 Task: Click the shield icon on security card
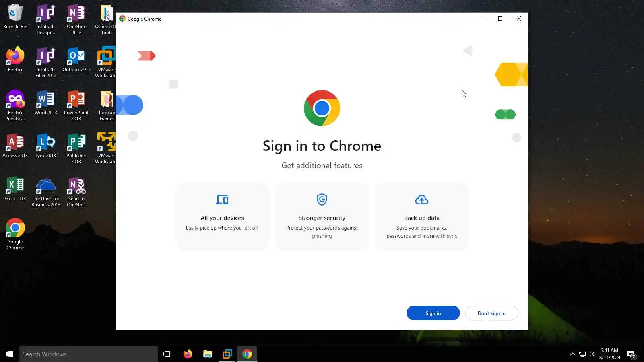322,200
